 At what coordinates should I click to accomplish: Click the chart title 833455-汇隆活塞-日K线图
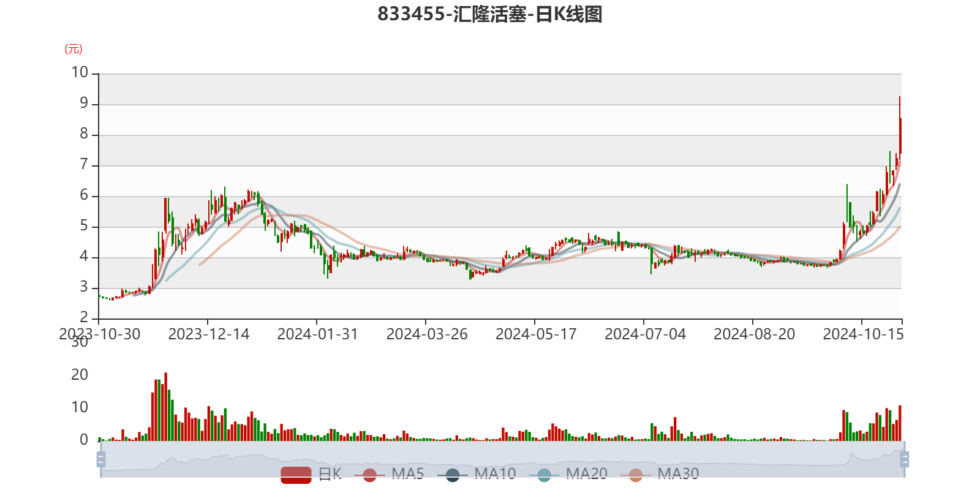tap(490, 14)
